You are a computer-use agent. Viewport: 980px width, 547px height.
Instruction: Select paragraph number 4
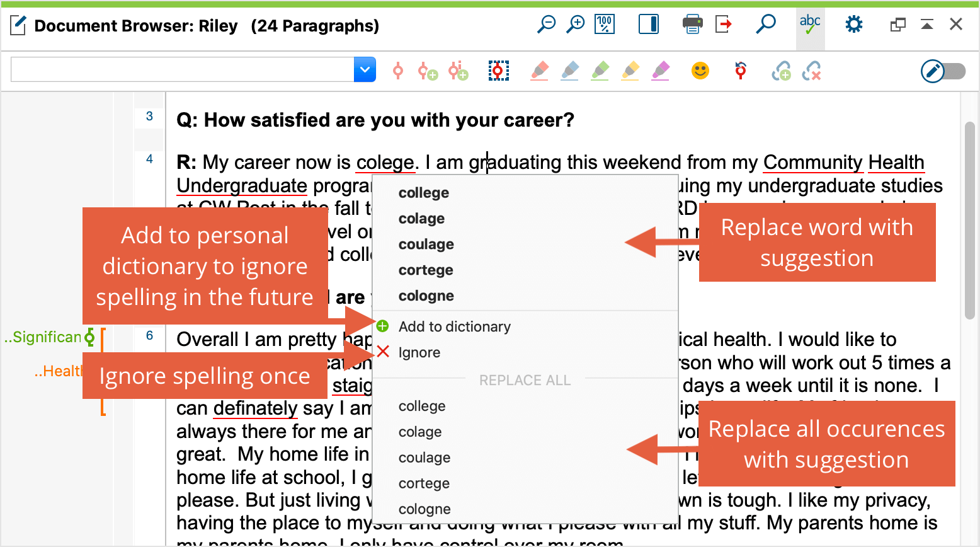click(x=149, y=159)
